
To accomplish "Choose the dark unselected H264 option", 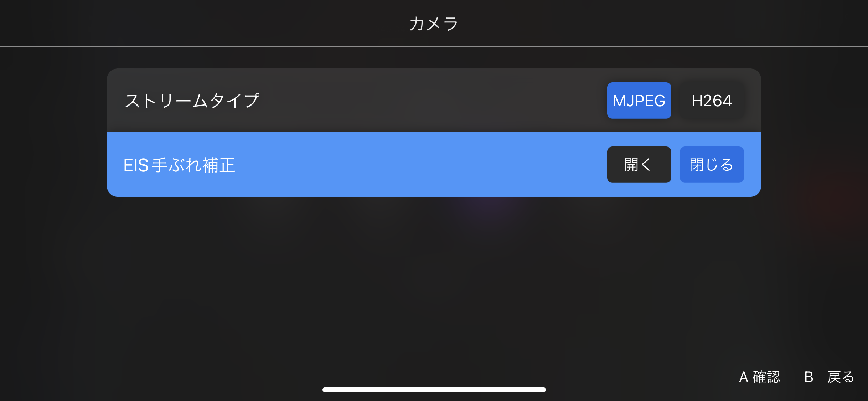I will (x=712, y=101).
